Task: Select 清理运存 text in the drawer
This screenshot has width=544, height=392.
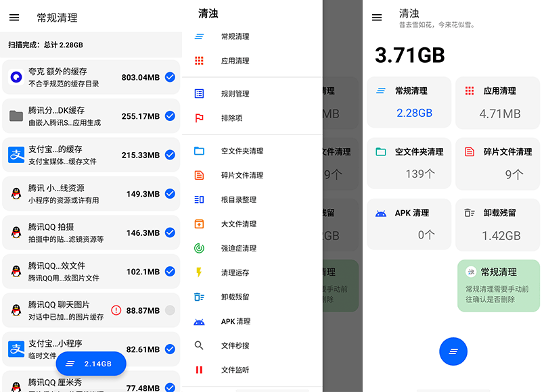Action: tap(235, 272)
